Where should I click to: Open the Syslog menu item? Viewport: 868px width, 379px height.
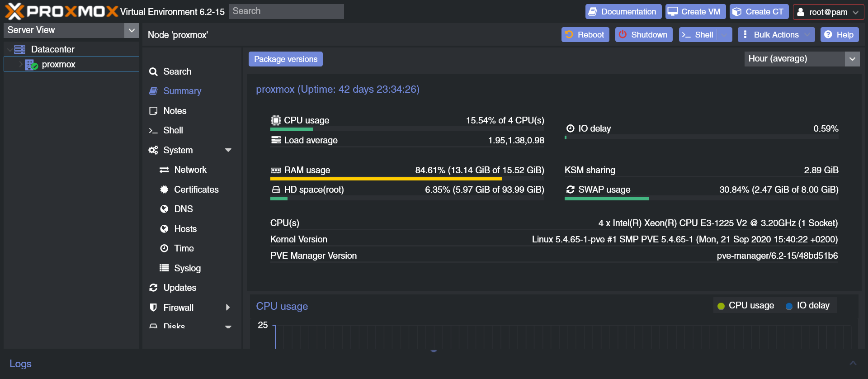[192, 268]
